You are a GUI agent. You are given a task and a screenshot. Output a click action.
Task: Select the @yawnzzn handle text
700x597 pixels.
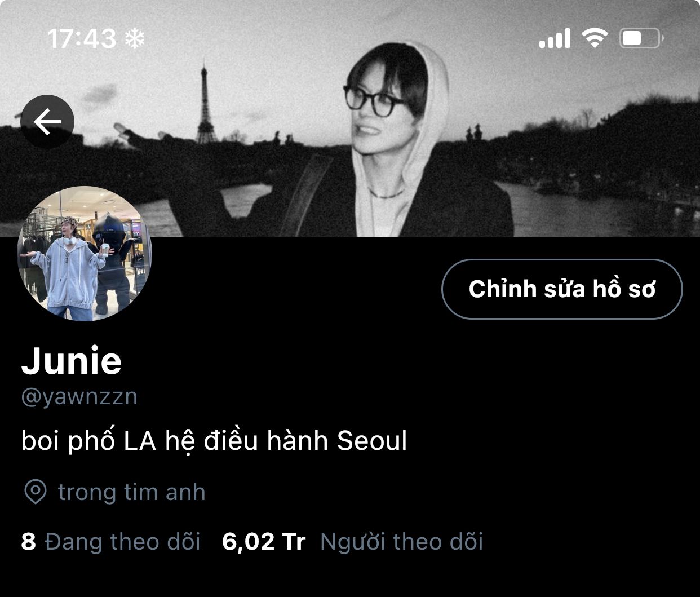[79, 397]
